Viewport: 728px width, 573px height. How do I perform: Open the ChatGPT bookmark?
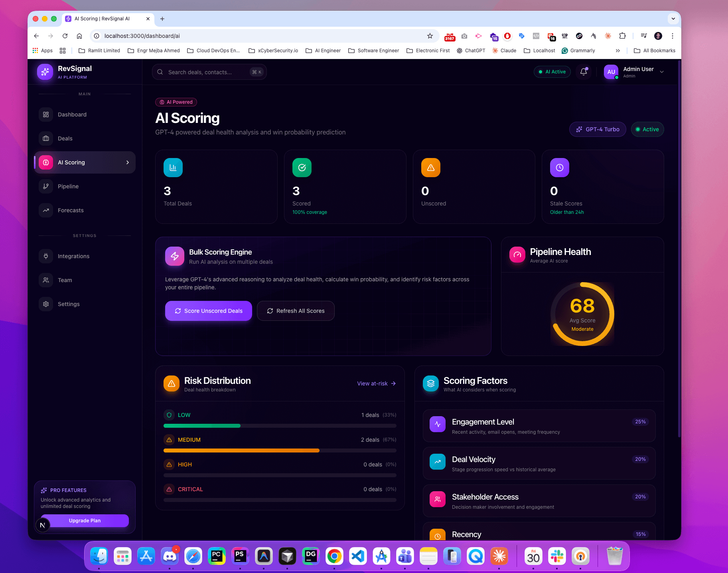point(471,50)
